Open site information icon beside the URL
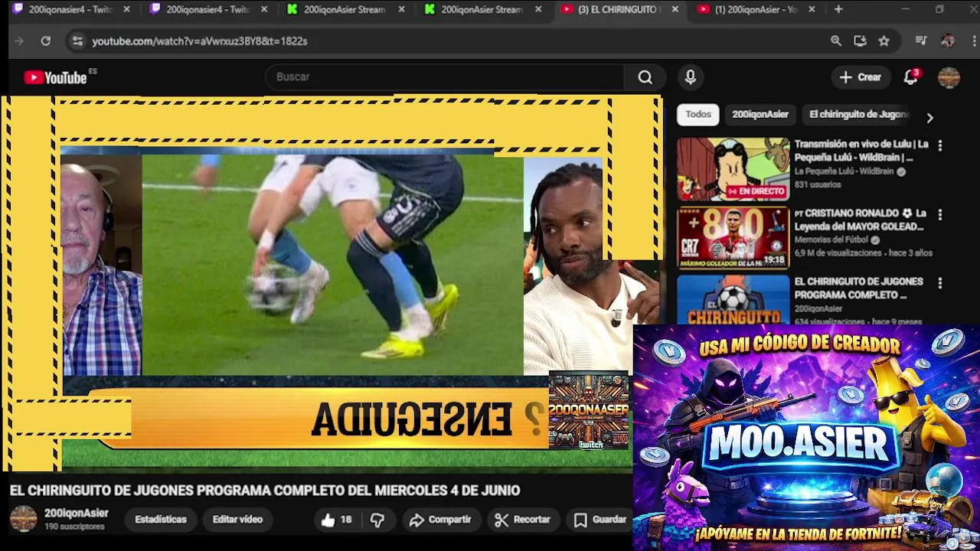 [77, 41]
